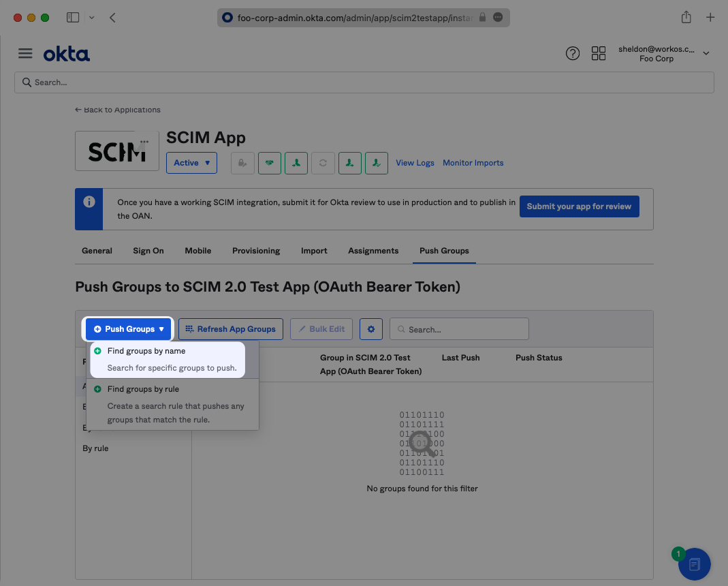
Task: Open the apps grid icon
Action: 599,54
